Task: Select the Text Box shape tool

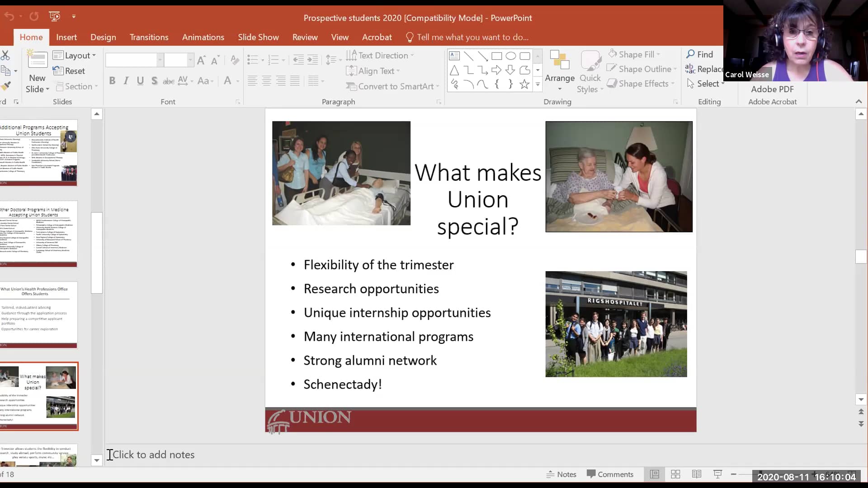Action: click(x=454, y=56)
